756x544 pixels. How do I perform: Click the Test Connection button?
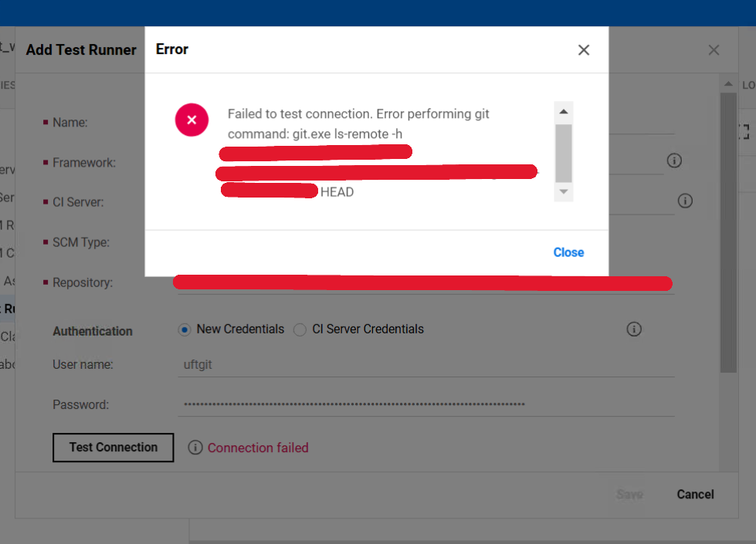pos(114,448)
